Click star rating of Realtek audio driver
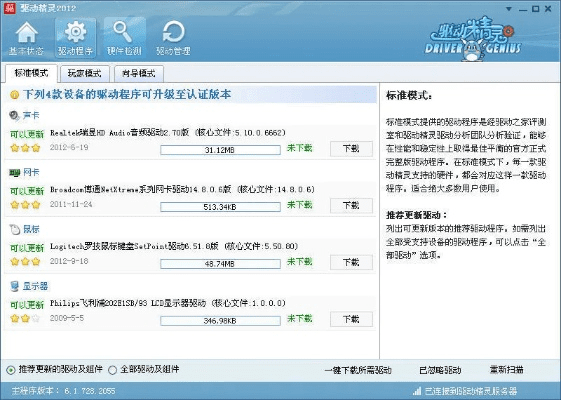Image resolution: width=561 pixels, height=400 pixels. click(25, 148)
